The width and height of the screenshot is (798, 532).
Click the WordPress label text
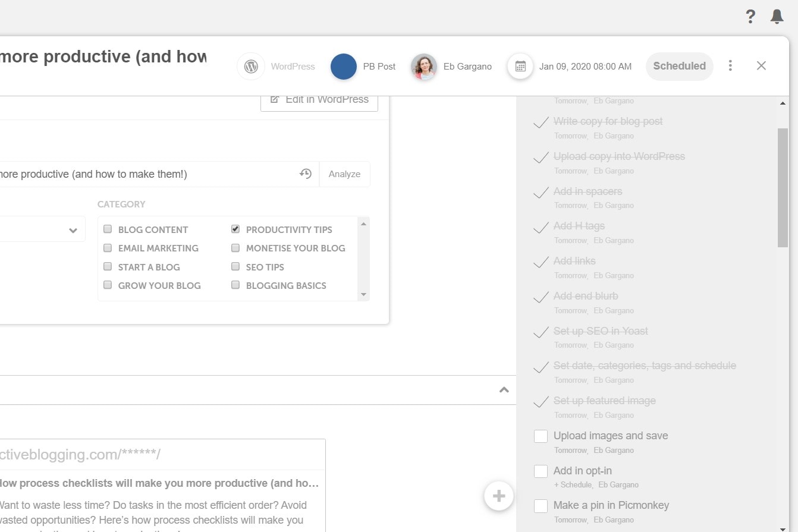point(293,67)
